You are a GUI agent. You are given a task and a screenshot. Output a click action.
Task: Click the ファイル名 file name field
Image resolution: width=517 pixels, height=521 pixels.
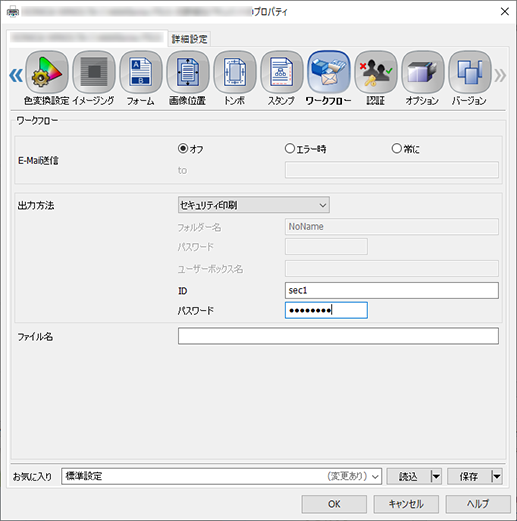coord(338,336)
